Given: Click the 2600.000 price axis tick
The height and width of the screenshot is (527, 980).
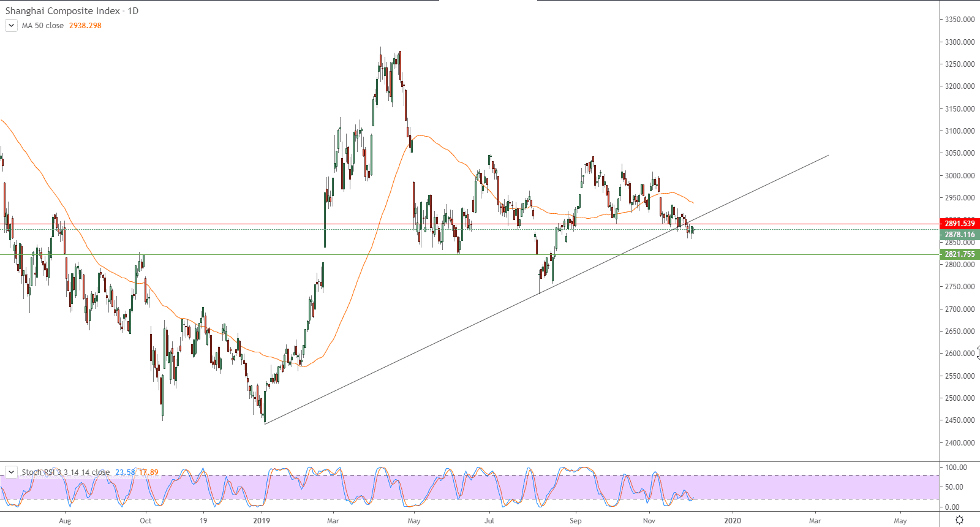Looking at the screenshot, I should click(x=960, y=354).
